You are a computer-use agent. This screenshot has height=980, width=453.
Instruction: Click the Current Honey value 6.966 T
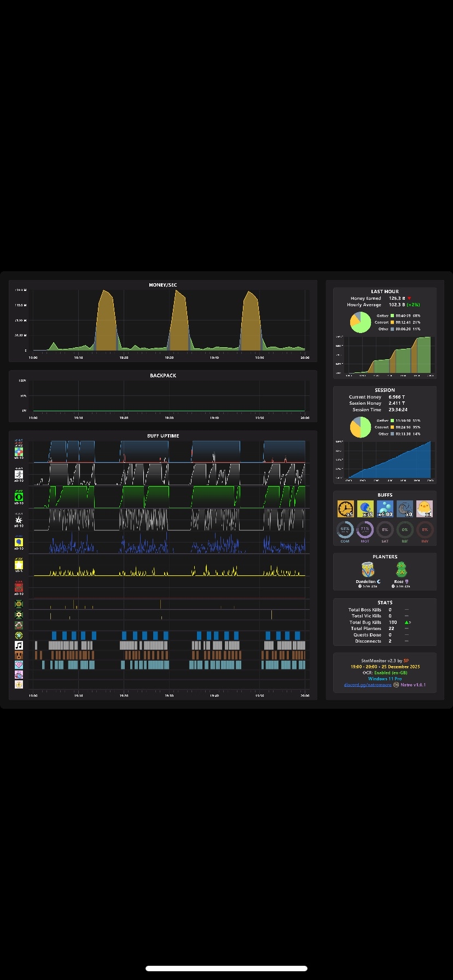pos(397,397)
